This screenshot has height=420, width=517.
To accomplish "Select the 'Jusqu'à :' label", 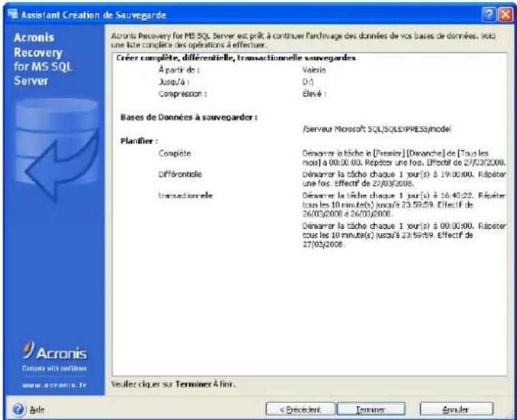I will click(x=174, y=82).
